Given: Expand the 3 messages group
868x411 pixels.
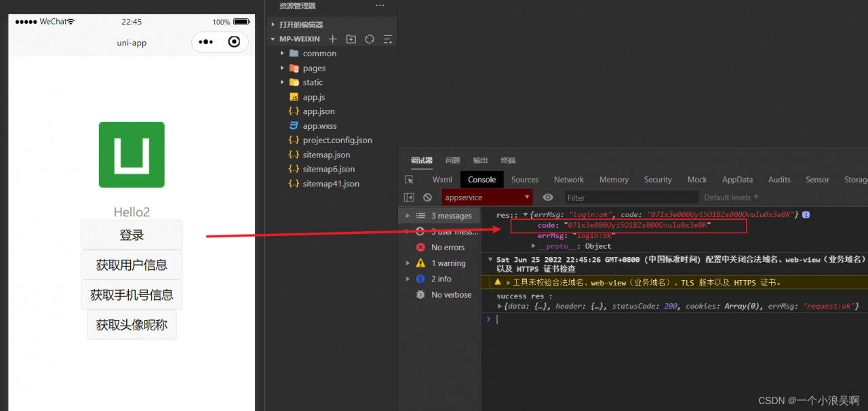Looking at the screenshot, I should click(408, 216).
